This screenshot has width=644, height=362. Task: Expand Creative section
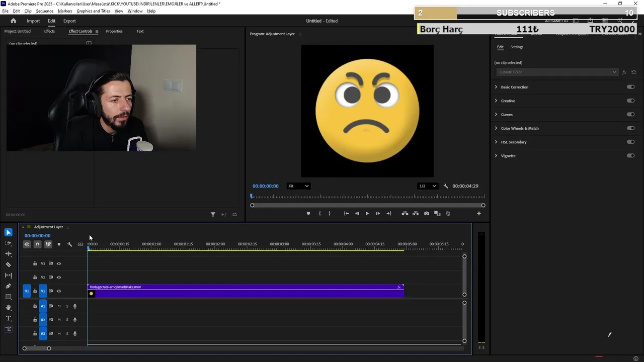coord(496,101)
